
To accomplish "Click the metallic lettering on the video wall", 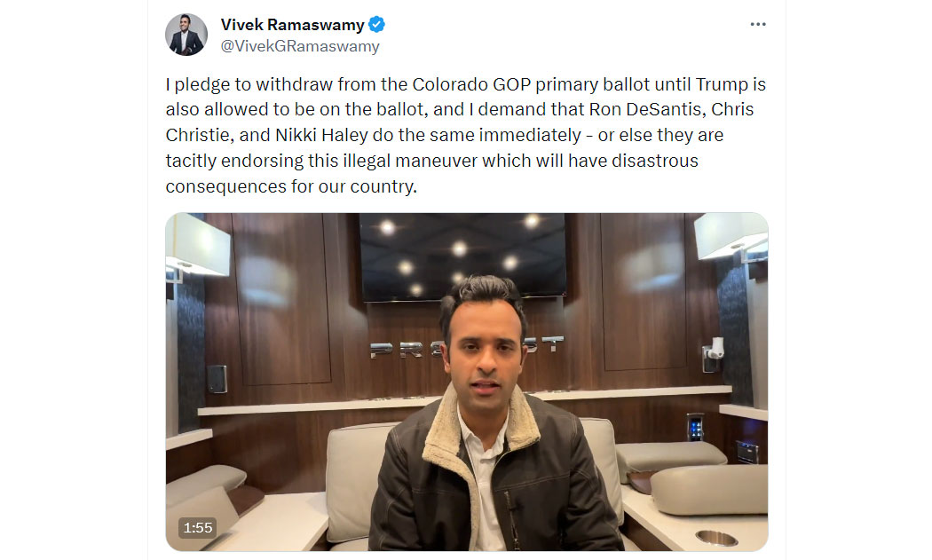I will 467,347.
